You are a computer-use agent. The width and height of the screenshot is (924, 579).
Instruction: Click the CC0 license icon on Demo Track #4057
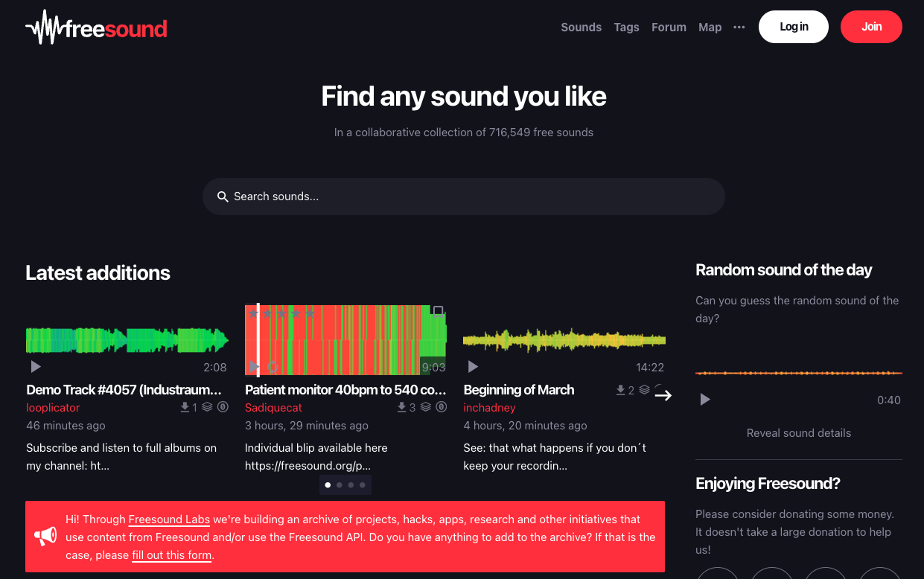pyautogui.click(x=223, y=407)
